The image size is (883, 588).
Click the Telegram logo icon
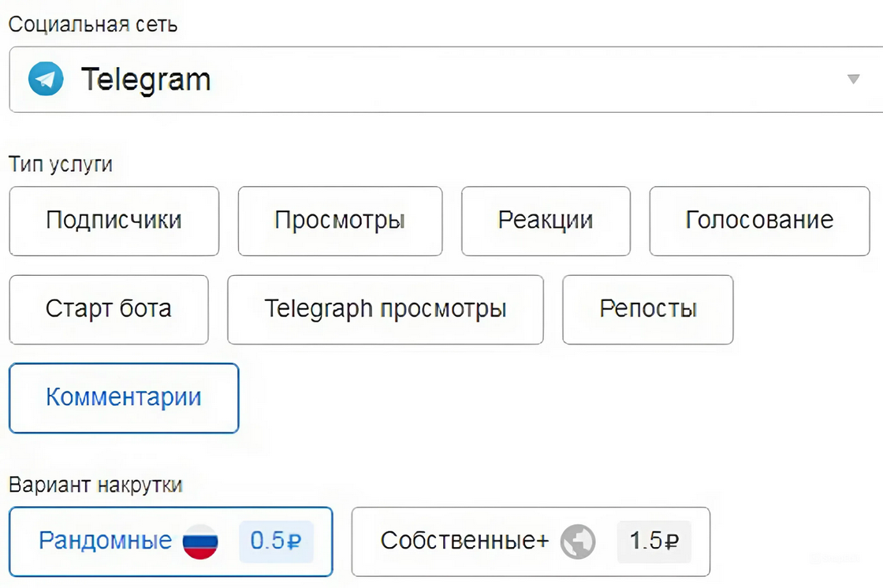(46, 79)
